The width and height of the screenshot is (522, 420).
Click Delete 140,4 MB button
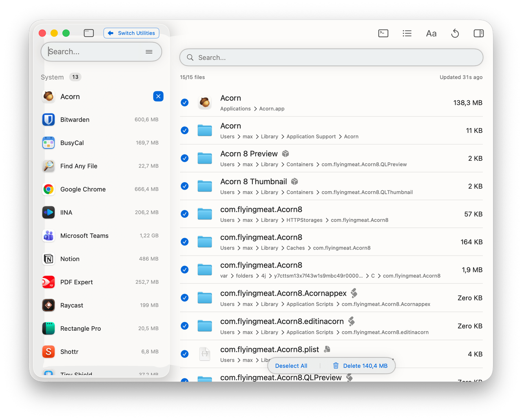[x=361, y=366]
